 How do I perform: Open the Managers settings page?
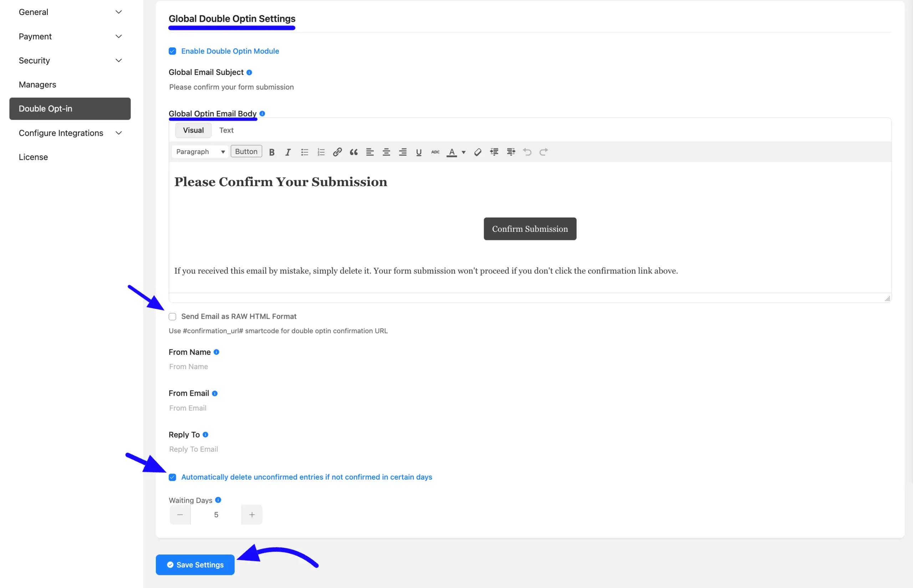tap(37, 85)
